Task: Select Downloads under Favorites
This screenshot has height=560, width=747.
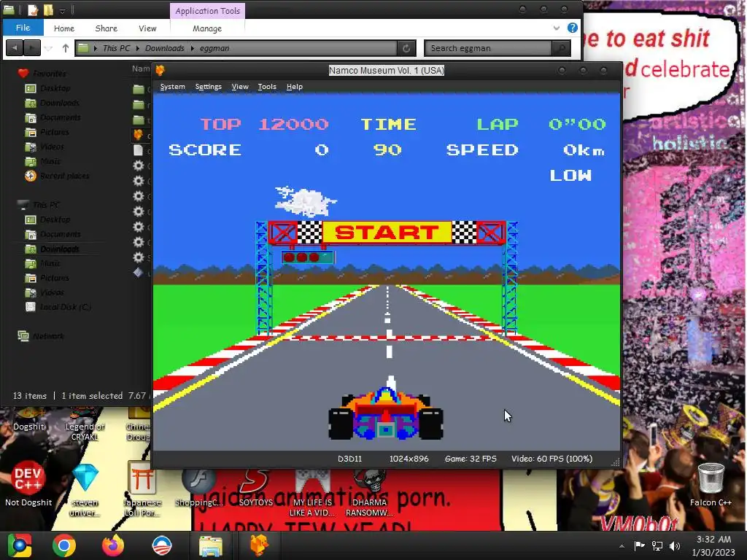Action: [60, 103]
